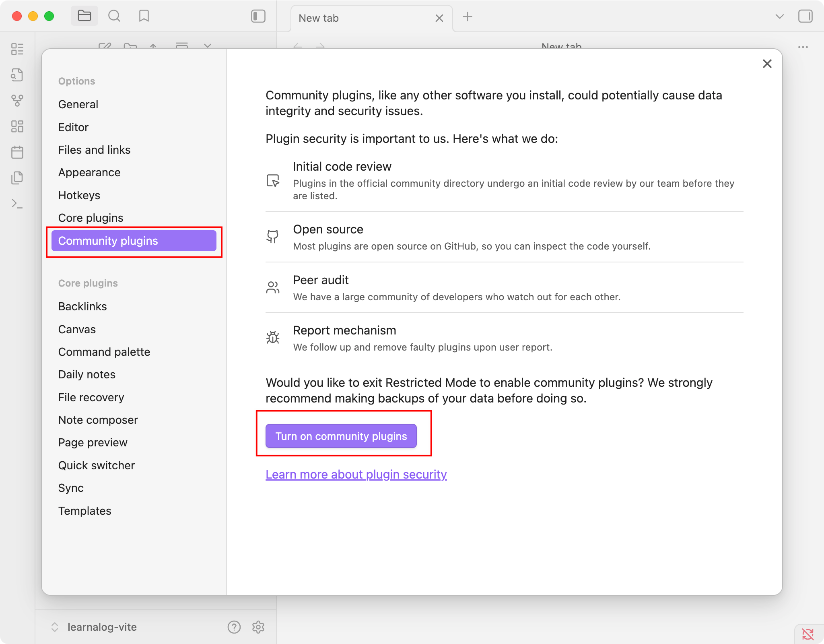This screenshot has height=644, width=824.
Task: Open search within file from the left ribbon
Action: (x=17, y=75)
